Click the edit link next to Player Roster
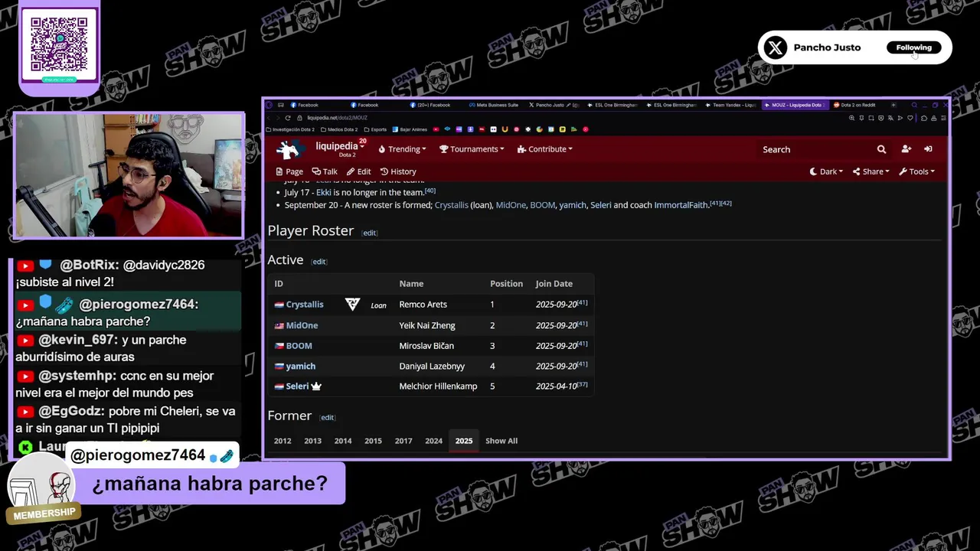 click(x=370, y=233)
